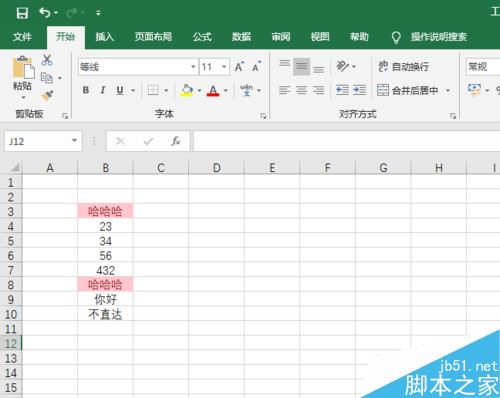The width and height of the screenshot is (500, 398).
Task: Click the Increase Font Size icon
Action: 239,67
